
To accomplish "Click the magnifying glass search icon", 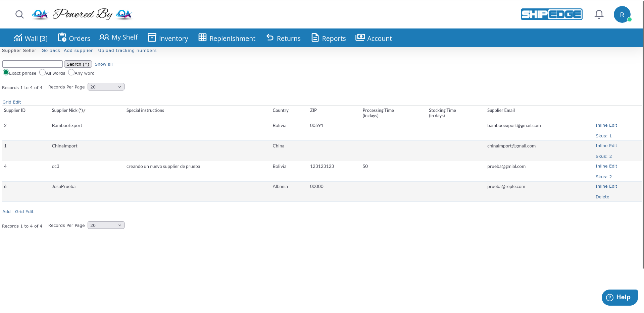I will pos(19,14).
